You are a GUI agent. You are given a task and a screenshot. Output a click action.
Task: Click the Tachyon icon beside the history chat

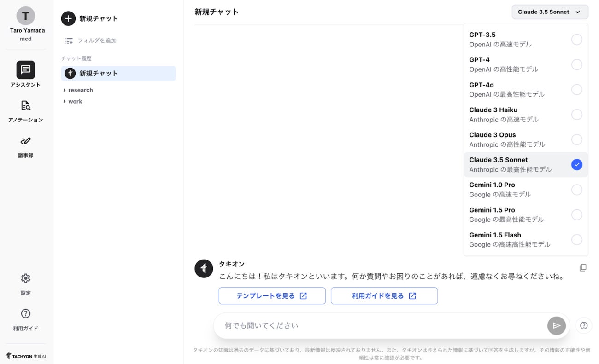click(x=70, y=73)
